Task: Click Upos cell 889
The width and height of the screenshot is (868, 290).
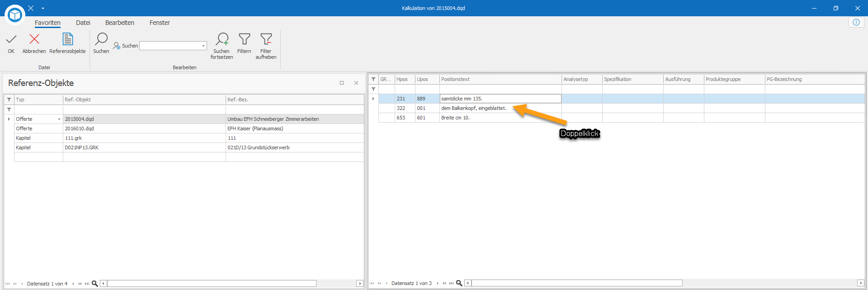Action: [x=427, y=99]
